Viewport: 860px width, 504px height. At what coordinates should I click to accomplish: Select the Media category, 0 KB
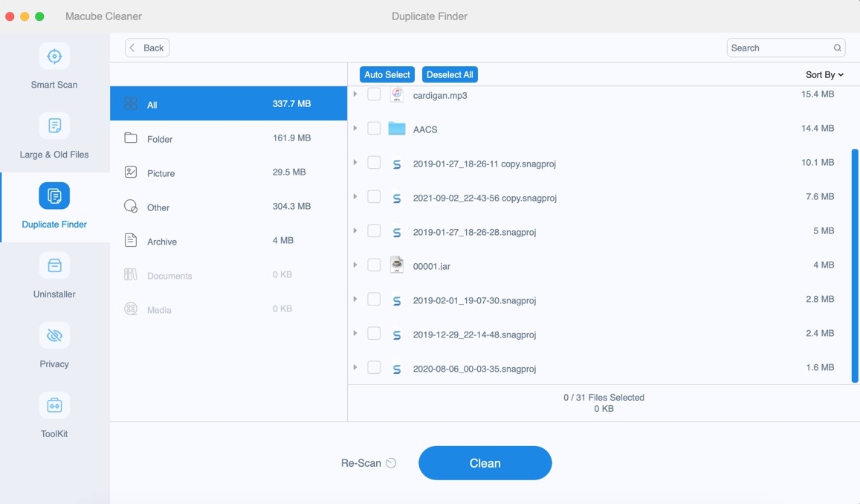point(229,308)
